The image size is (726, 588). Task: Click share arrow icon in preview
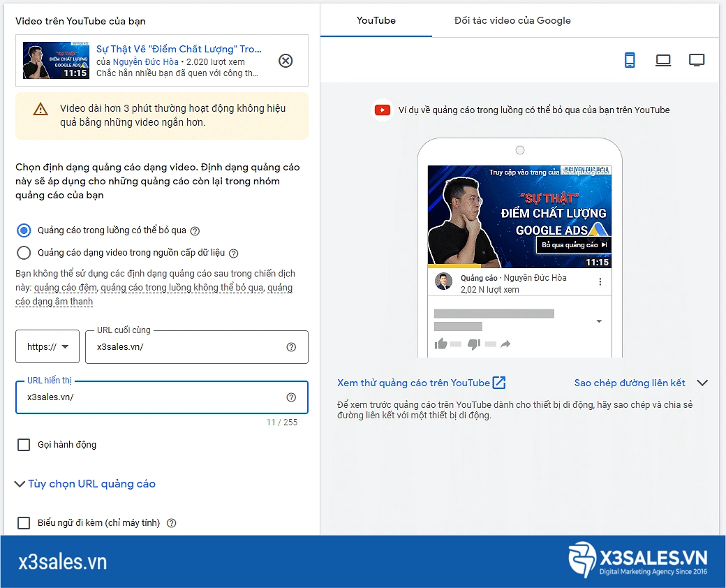pos(505,344)
